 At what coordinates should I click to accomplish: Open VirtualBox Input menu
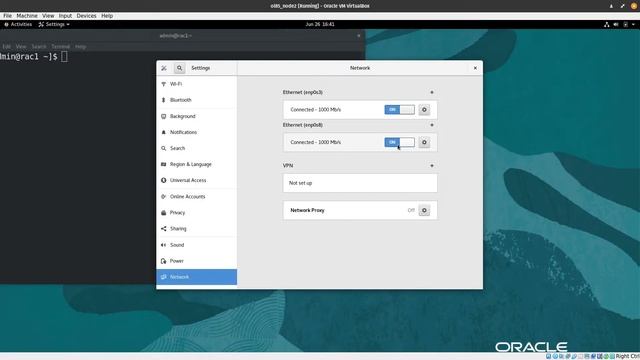point(65,16)
